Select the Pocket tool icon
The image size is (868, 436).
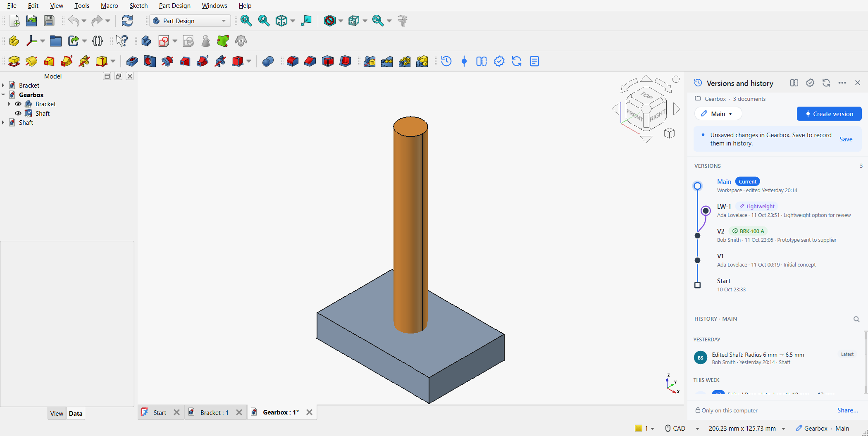click(132, 62)
